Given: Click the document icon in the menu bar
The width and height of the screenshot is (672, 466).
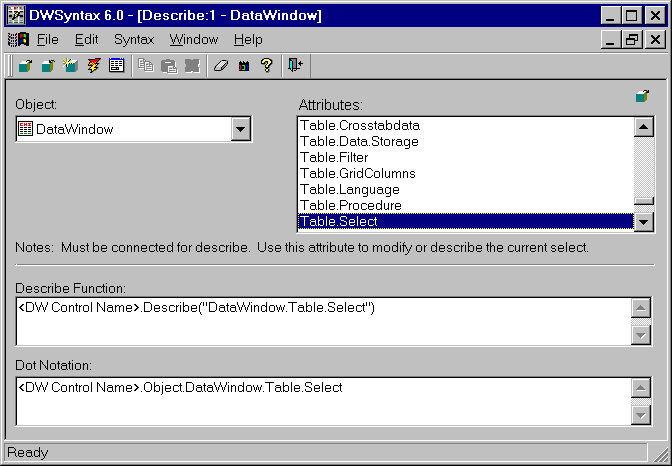Looking at the screenshot, I should (18, 39).
